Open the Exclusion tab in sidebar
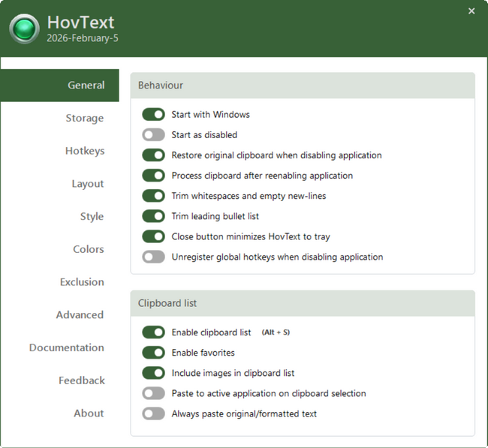The image size is (488, 448). tap(82, 282)
